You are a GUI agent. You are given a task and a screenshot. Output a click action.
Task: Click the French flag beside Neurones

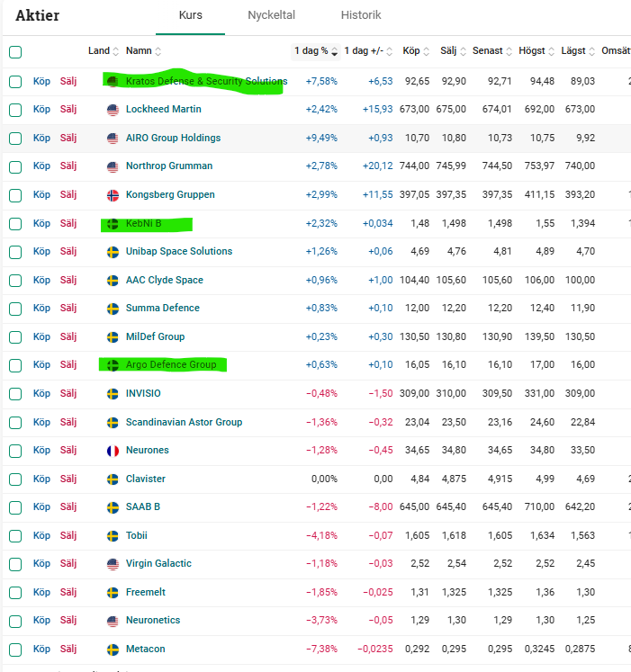(x=113, y=451)
